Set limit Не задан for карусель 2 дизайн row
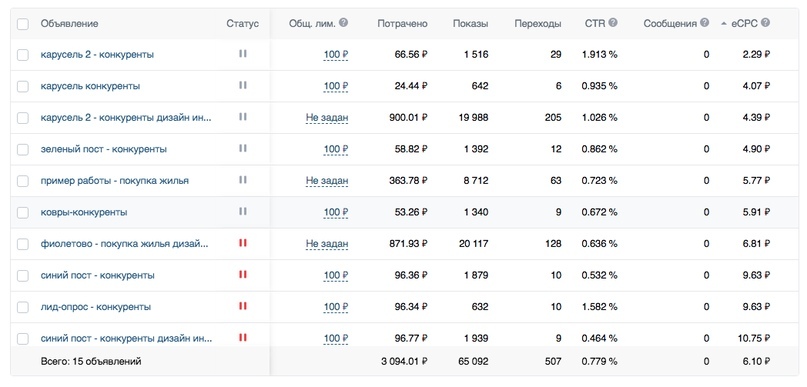The image size is (807, 387). click(327, 118)
